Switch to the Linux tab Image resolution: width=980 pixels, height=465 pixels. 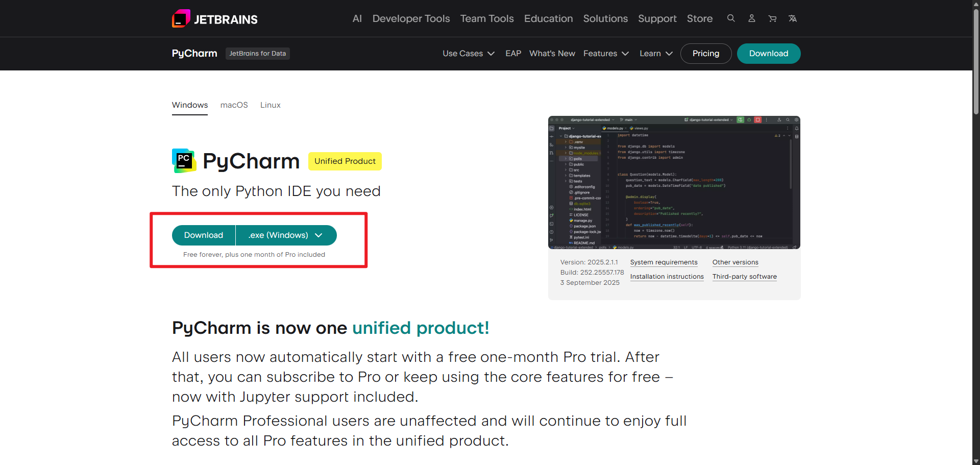click(271, 105)
